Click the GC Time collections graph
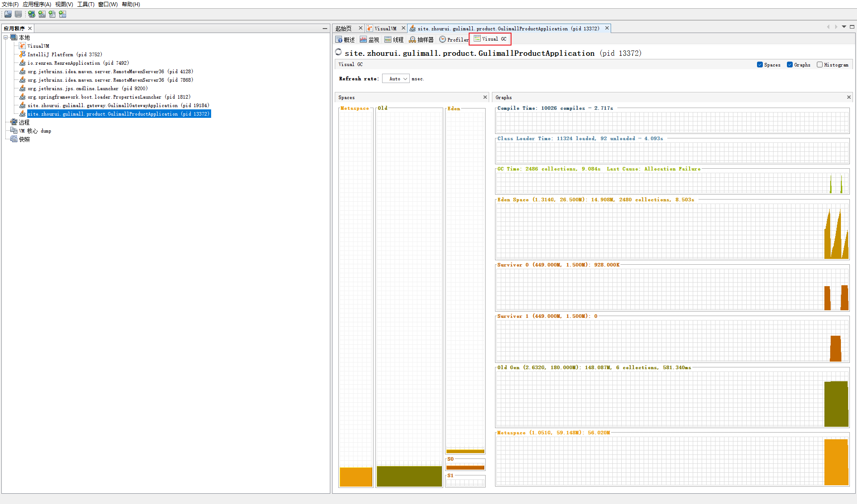The height and width of the screenshot is (504, 857). [x=672, y=183]
